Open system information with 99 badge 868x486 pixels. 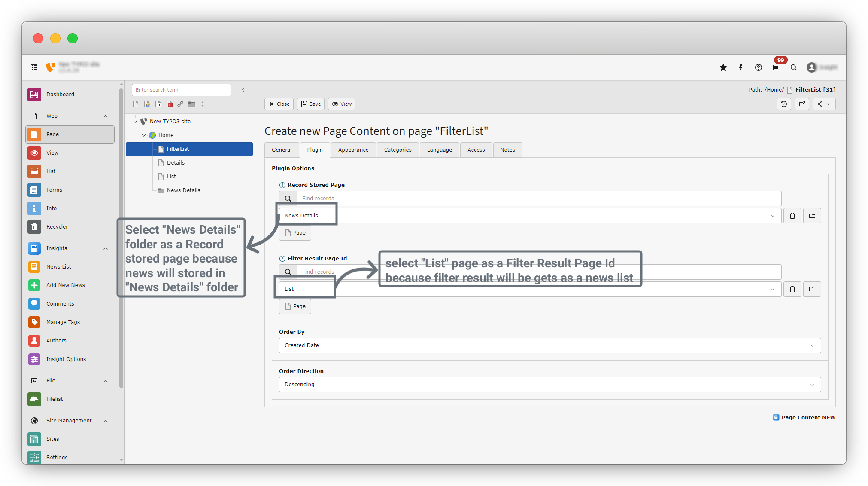click(x=776, y=67)
